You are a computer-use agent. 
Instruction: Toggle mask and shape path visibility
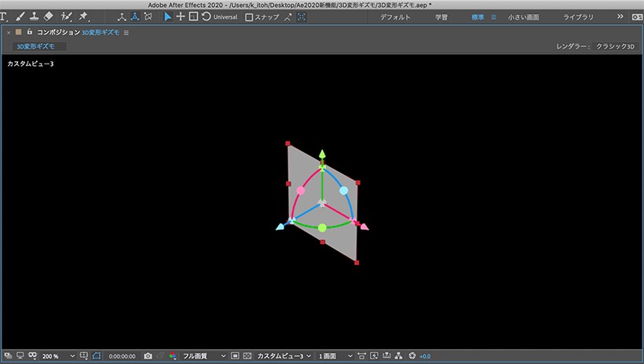coord(97,356)
